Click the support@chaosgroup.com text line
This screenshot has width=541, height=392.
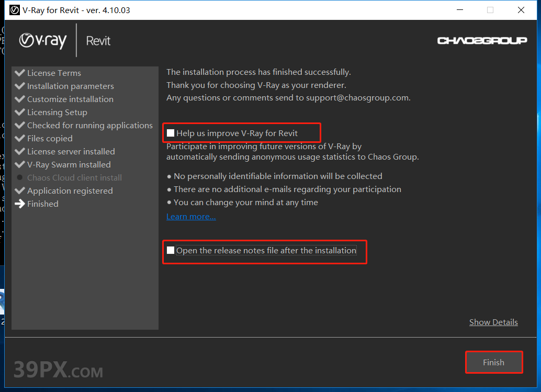pos(288,98)
